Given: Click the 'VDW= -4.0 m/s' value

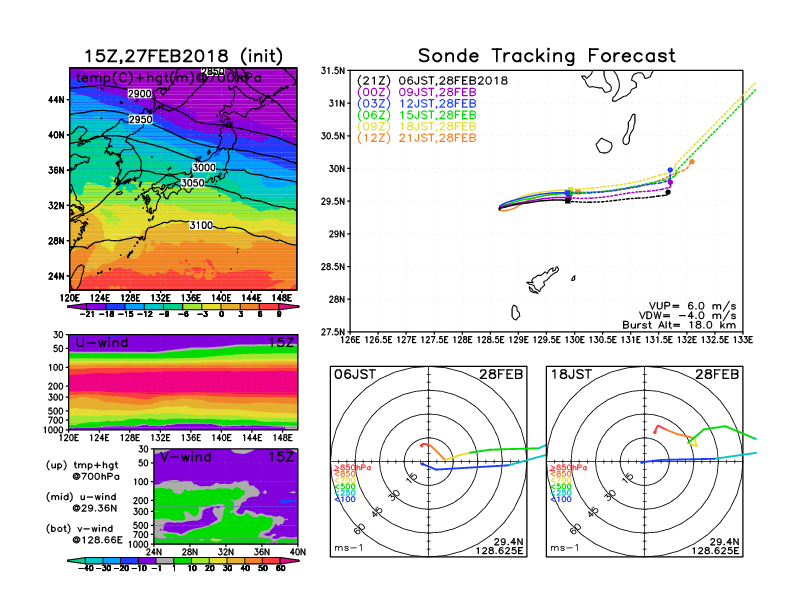Looking at the screenshot, I should click(x=687, y=316).
